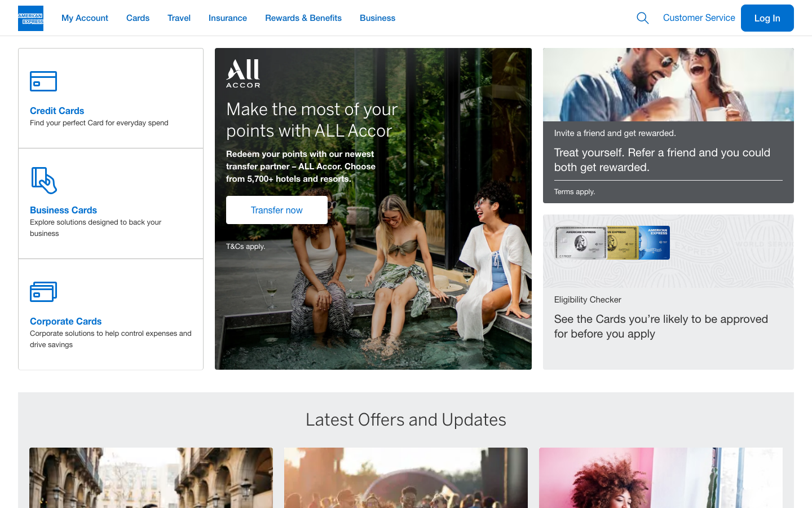Click the Log In button
This screenshot has height=508, width=812.
767,18
